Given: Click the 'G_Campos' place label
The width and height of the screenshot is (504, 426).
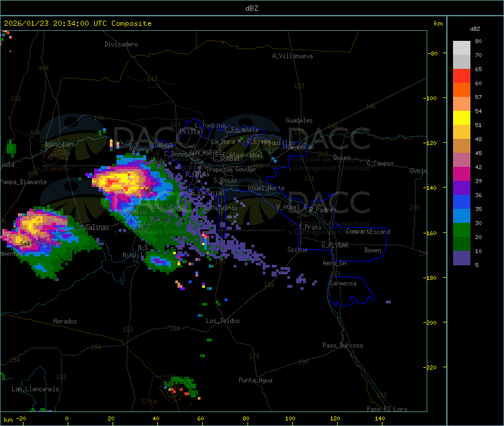Looking at the screenshot, I should 380,163.
